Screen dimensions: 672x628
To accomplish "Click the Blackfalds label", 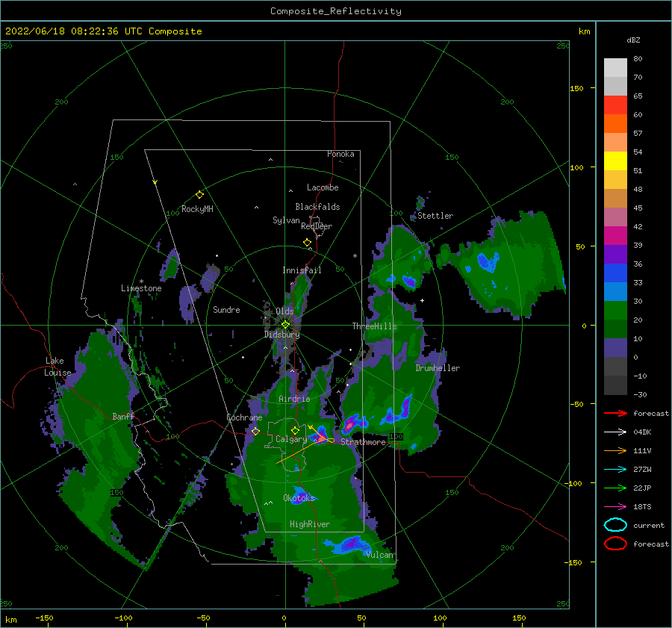I will click(x=317, y=207).
